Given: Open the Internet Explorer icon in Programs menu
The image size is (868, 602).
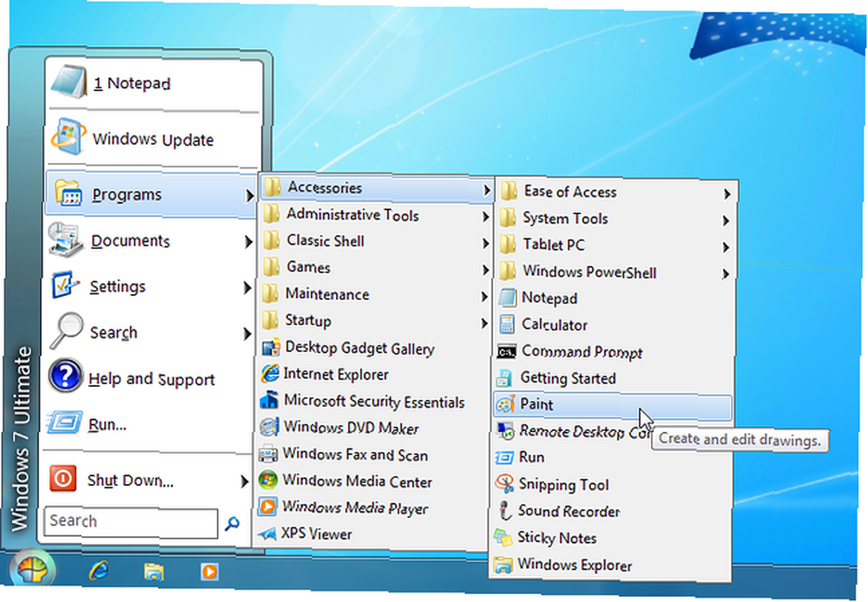Looking at the screenshot, I should pyautogui.click(x=270, y=374).
